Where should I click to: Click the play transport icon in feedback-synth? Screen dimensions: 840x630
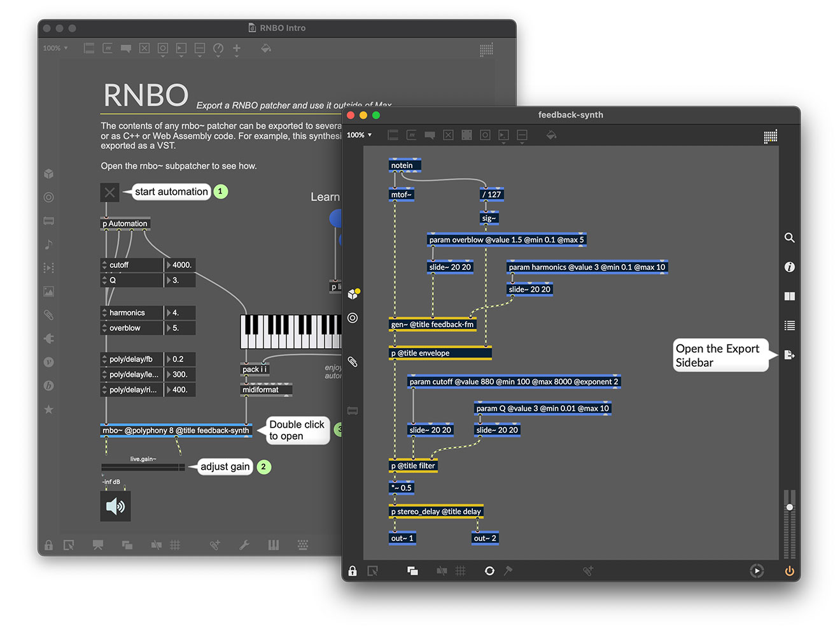(x=757, y=571)
